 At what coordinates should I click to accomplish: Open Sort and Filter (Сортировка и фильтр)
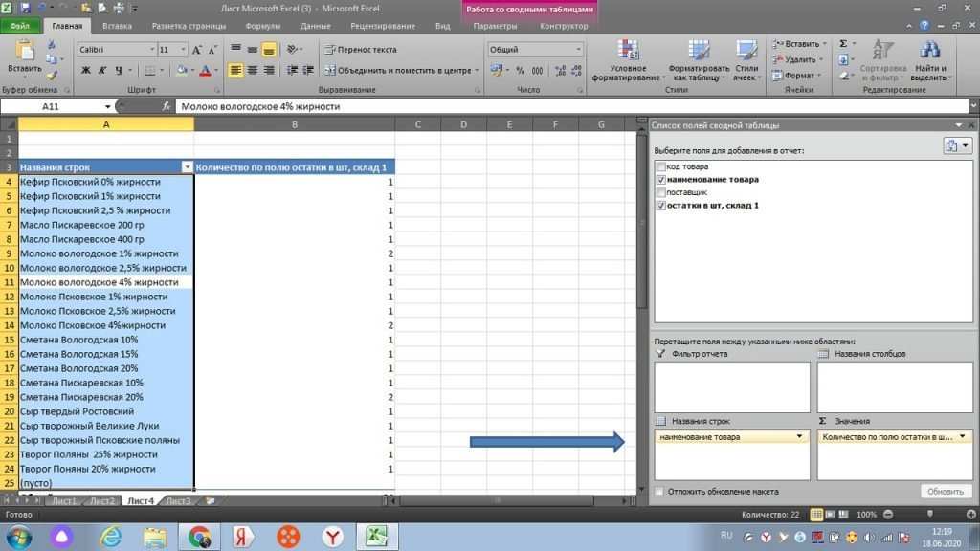883,60
